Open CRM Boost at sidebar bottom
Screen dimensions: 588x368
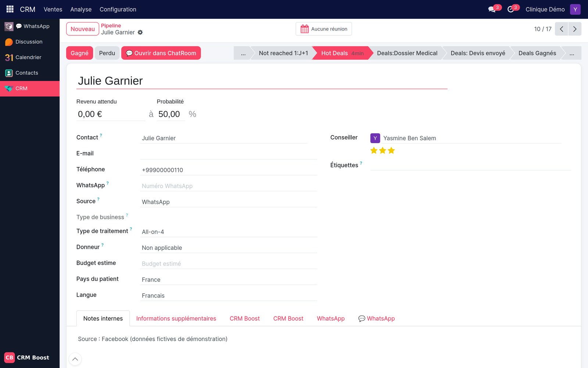click(x=27, y=357)
